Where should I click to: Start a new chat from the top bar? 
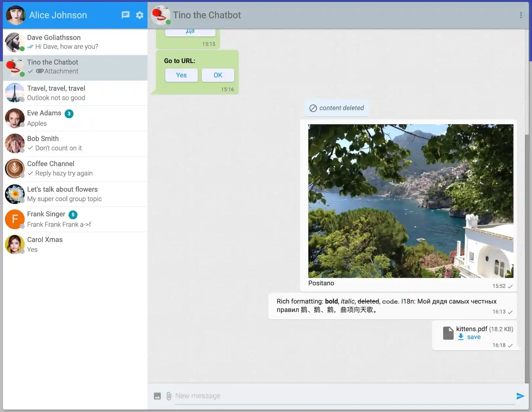125,15
